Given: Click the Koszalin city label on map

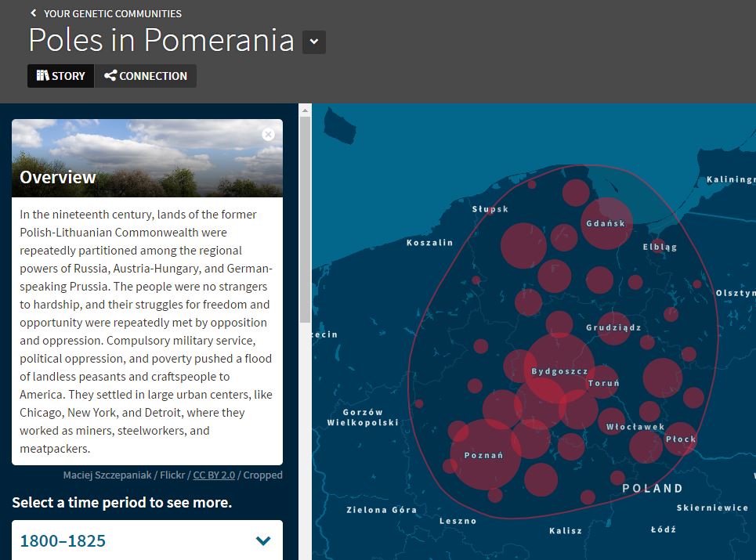Looking at the screenshot, I should point(429,243).
